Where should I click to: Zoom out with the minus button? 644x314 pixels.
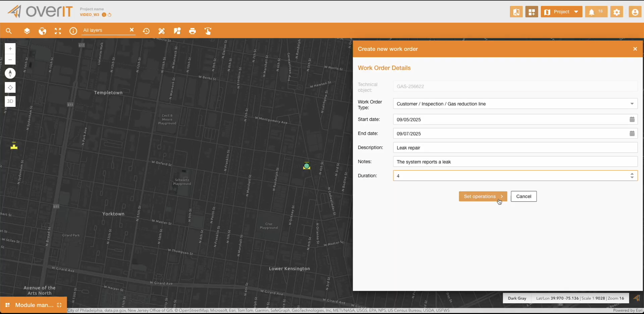point(10,59)
